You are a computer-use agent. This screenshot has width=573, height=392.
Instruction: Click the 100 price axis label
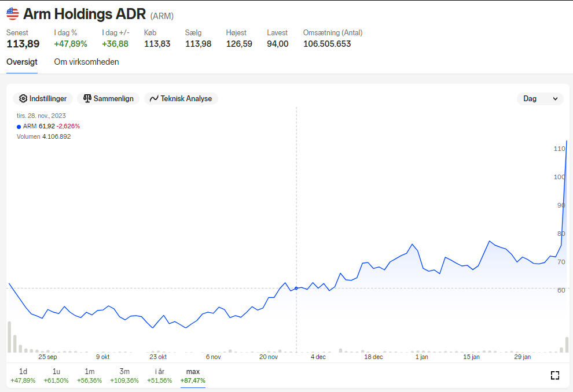(x=560, y=177)
